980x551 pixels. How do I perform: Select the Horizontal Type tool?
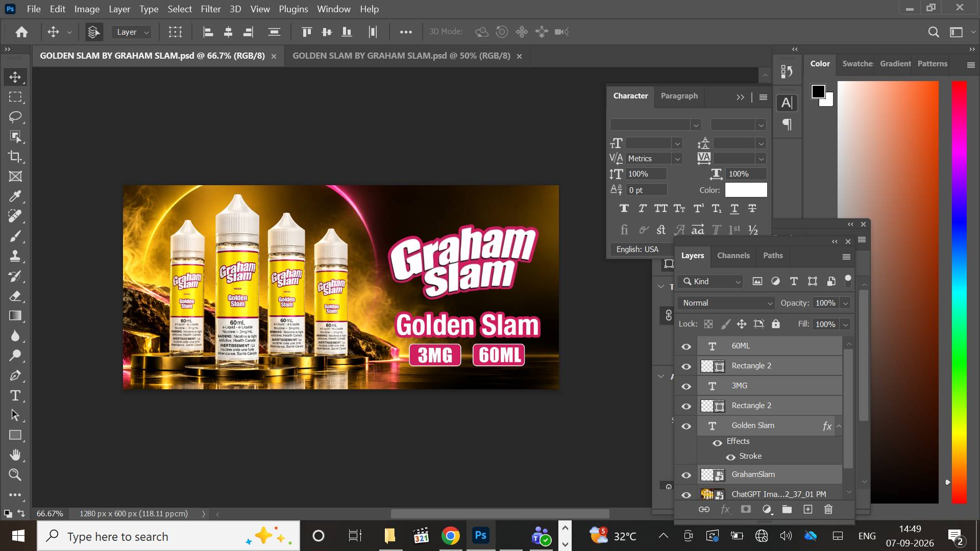pos(15,395)
